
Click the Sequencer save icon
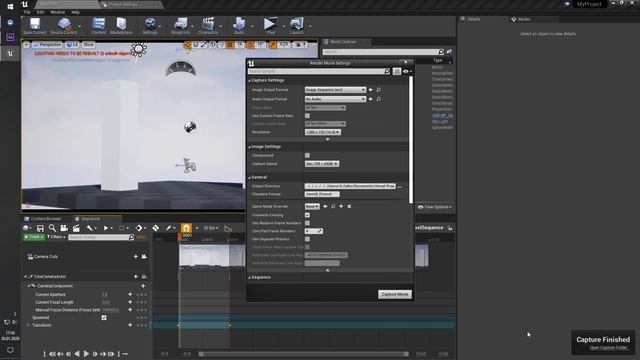coord(40,228)
